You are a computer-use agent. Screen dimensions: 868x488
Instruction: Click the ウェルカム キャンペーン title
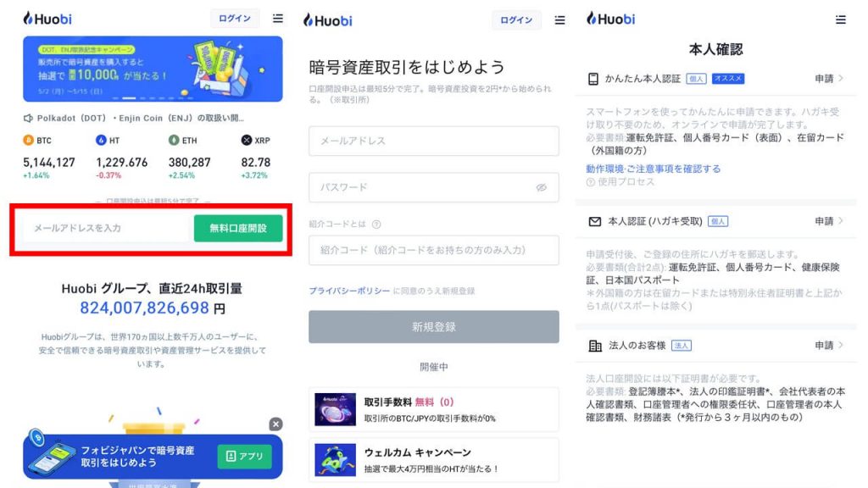[417, 452]
